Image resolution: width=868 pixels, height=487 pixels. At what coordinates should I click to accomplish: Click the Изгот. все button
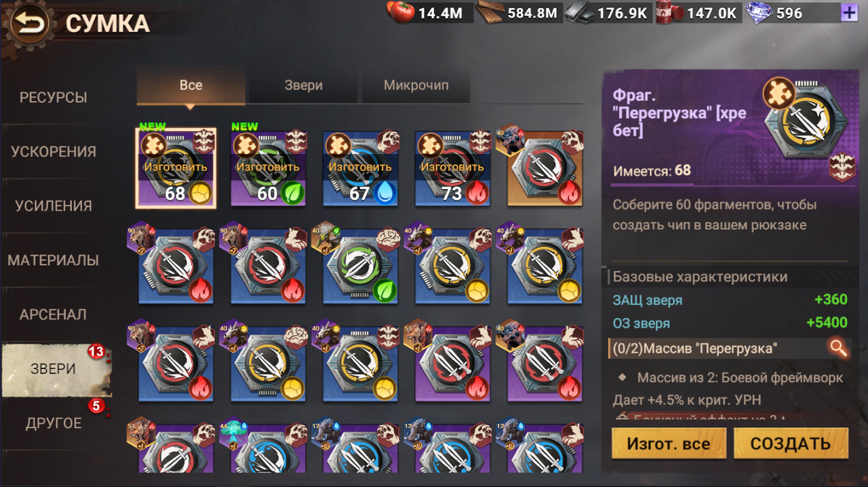pyautogui.click(x=669, y=444)
